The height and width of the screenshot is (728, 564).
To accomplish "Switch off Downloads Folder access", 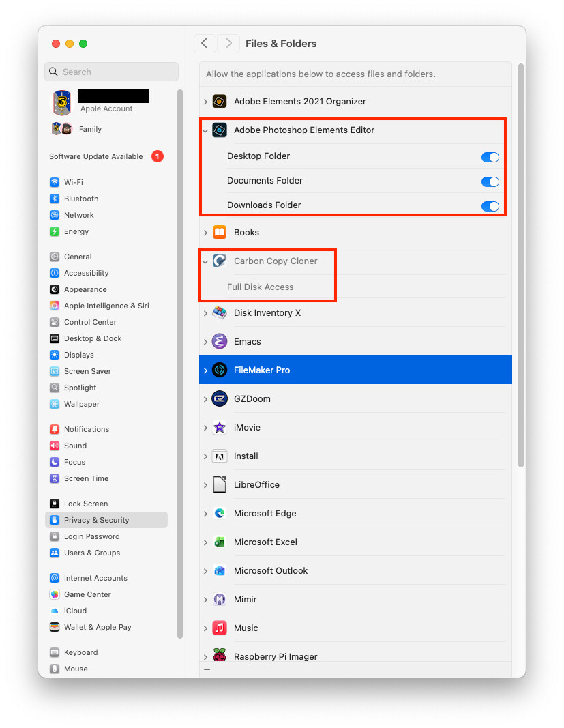I will tap(490, 206).
